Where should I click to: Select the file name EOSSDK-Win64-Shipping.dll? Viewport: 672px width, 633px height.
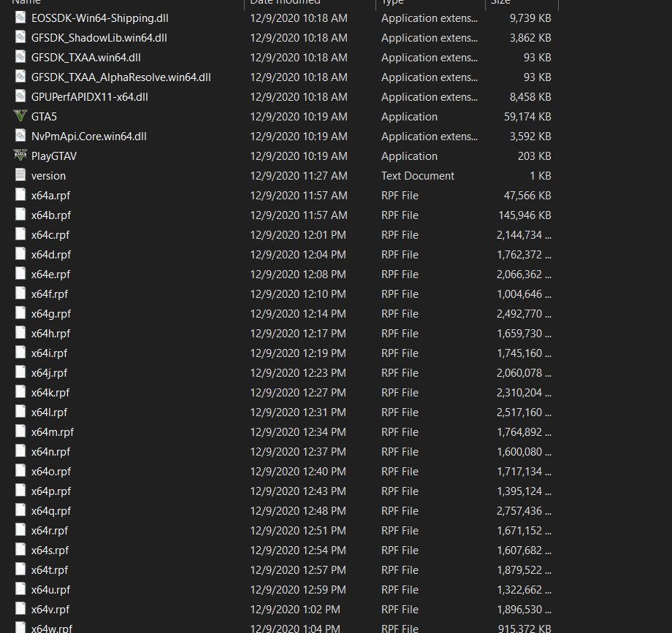tap(100, 18)
